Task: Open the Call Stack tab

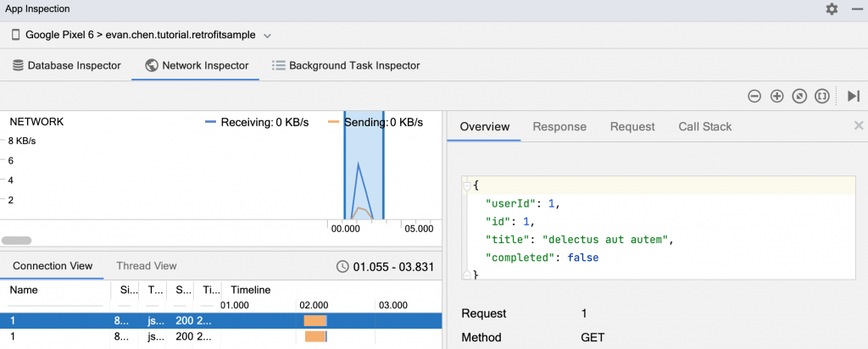Action: tap(704, 126)
